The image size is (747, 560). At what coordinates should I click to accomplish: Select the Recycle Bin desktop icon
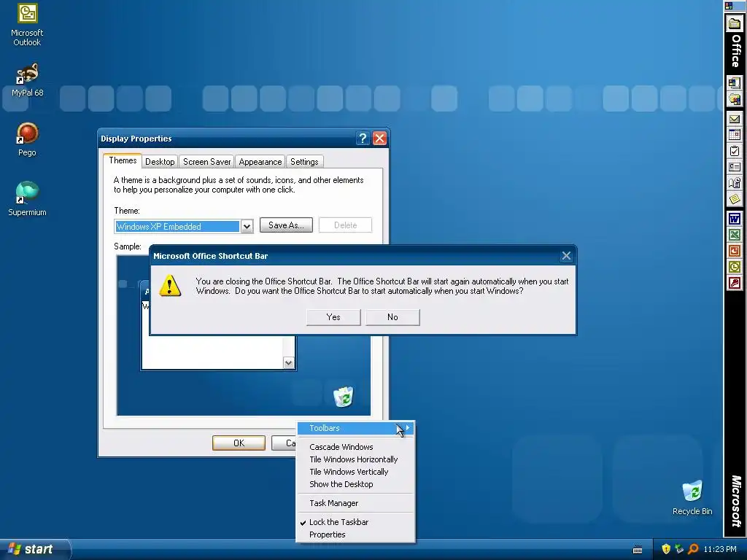click(692, 497)
